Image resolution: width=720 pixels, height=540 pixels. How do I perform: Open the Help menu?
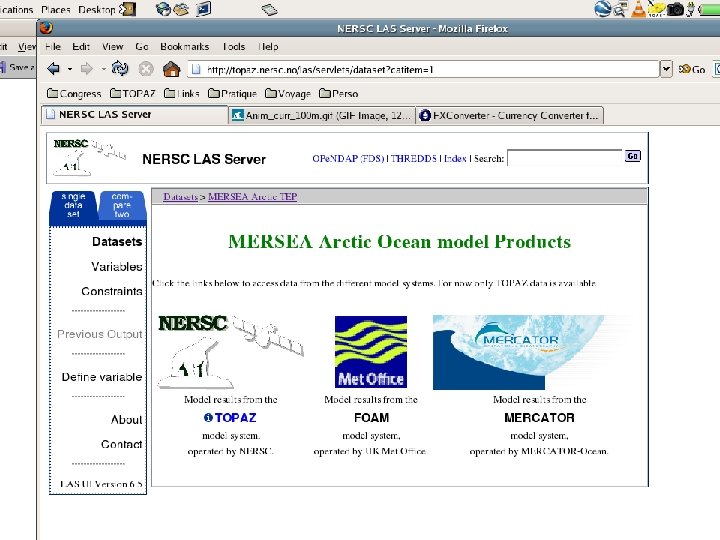(268, 46)
